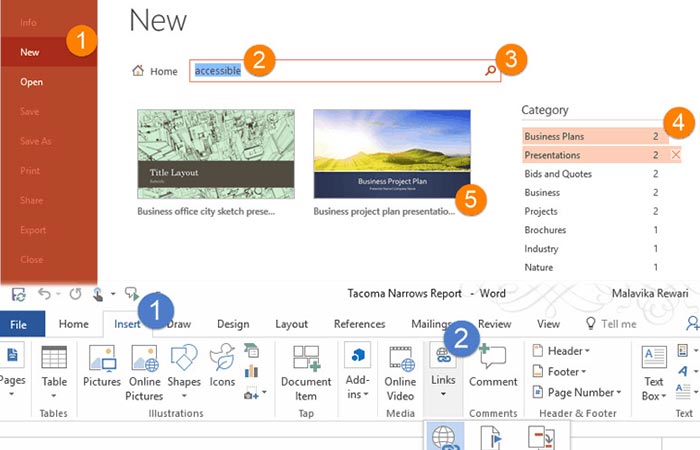The image size is (700, 450).
Task: Open the Undo history dropdown arrow
Action: tap(58, 294)
